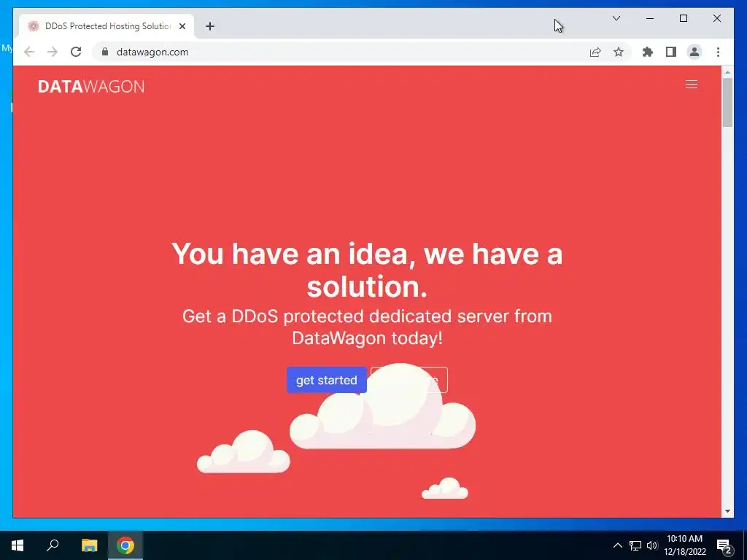The image size is (747, 560).
Task: Open a new tab with plus button
Action: pyautogui.click(x=210, y=26)
